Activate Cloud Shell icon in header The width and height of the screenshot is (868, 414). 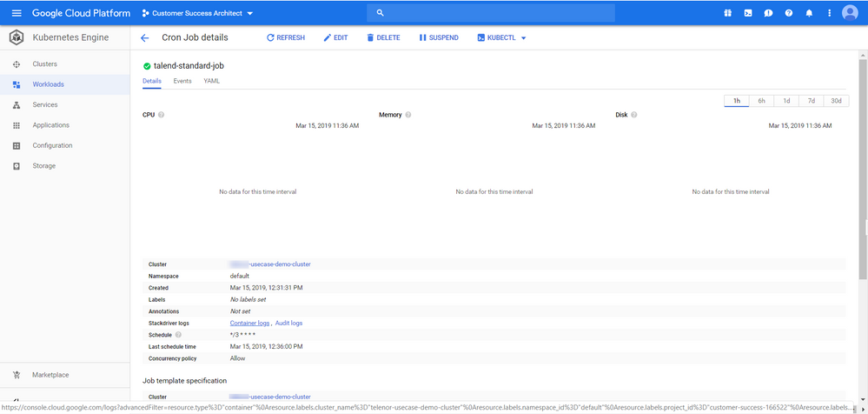(x=748, y=13)
